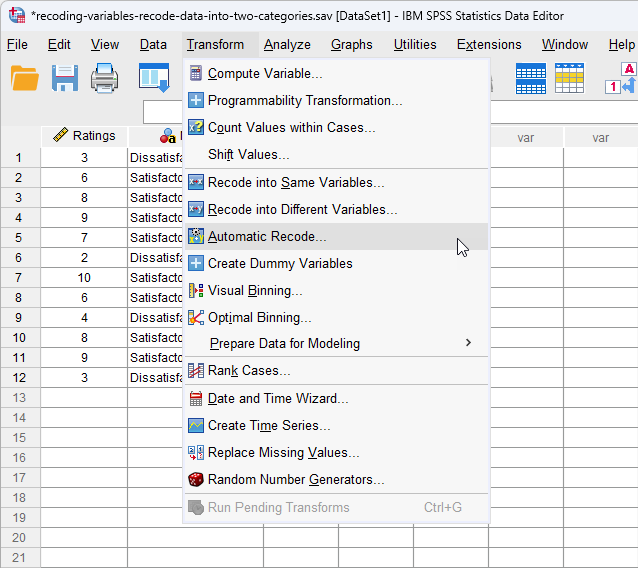Click the Save floppy disk icon
This screenshot has height=568, width=638.
65,78
